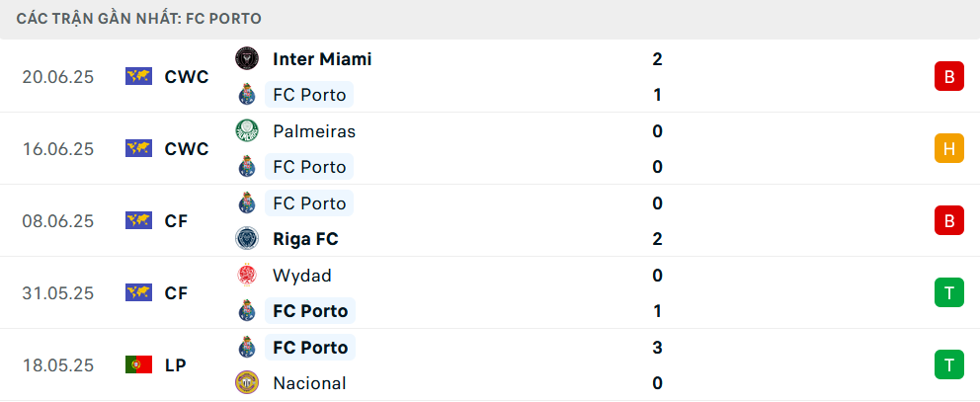Screen dimensions: 980x402
Task: Click the 31.05.25 match date
Action: [57, 293]
